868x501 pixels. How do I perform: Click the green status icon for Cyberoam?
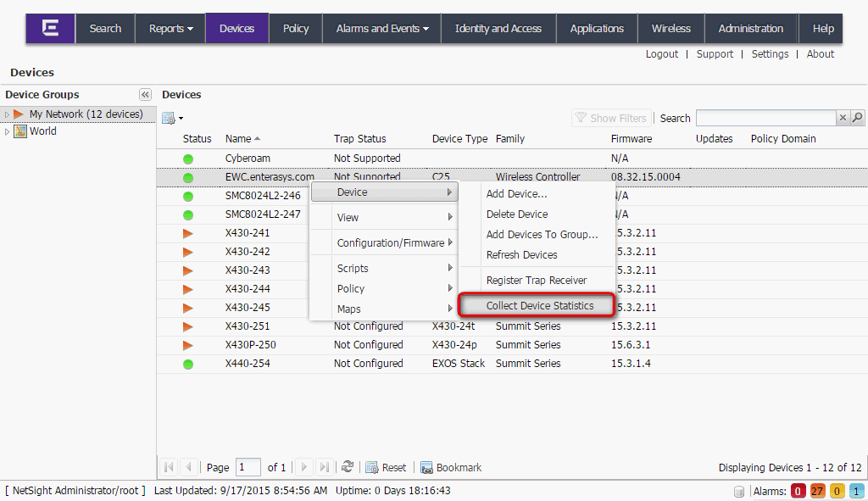tap(188, 159)
